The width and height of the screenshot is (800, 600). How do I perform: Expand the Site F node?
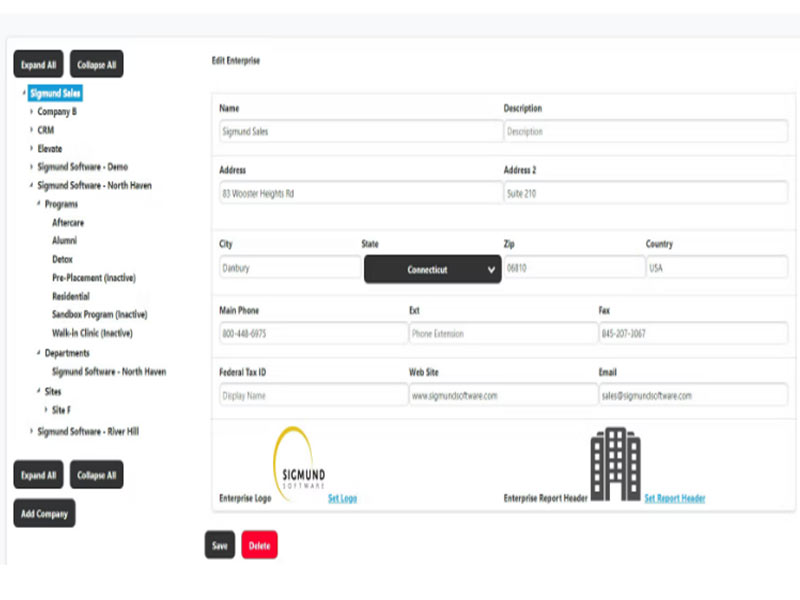pos(45,410)
